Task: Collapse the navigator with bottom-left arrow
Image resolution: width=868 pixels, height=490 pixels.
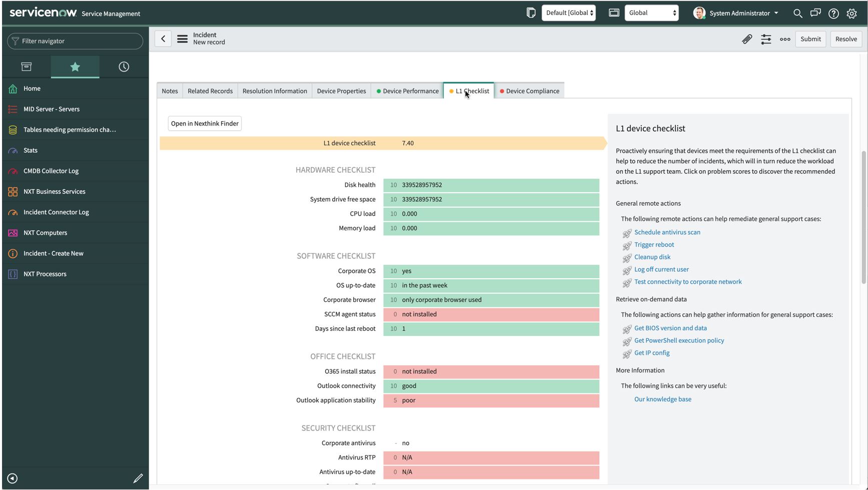Action: coord(13,478)
